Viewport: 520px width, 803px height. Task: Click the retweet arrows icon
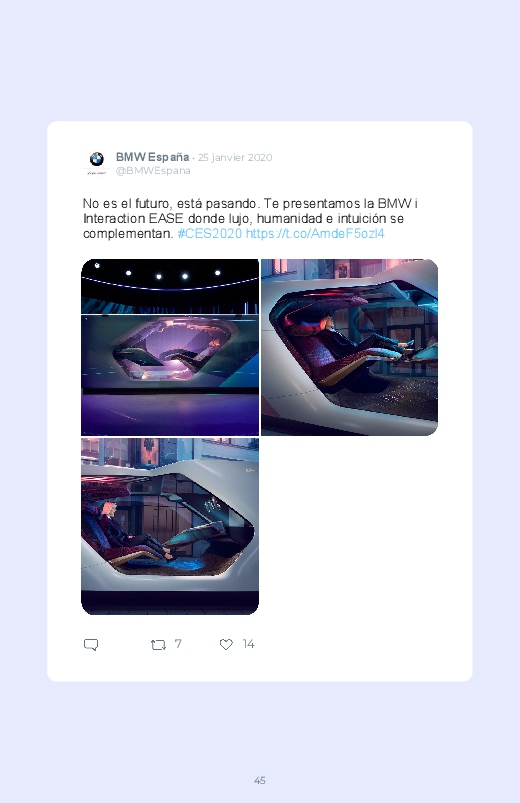click(x=158, y=644)
